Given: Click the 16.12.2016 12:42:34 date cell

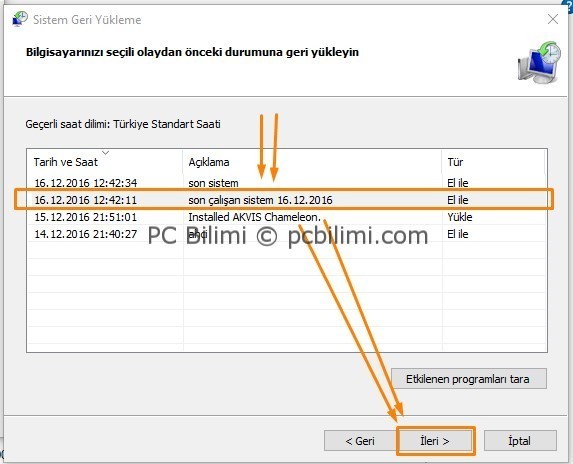Looking at the screenshot, I should (x=86, y=183).
